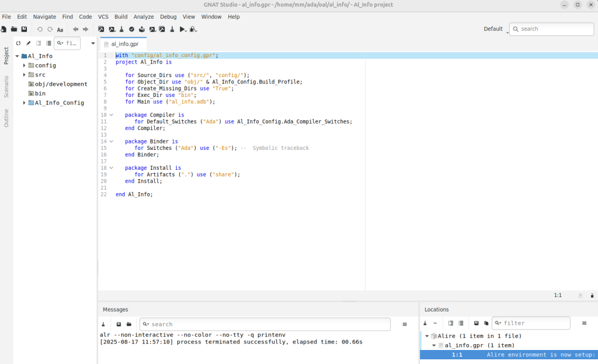Screen dimensions: 598x364
Task: Start debugging with the bug icon
Action: (193, 29)
